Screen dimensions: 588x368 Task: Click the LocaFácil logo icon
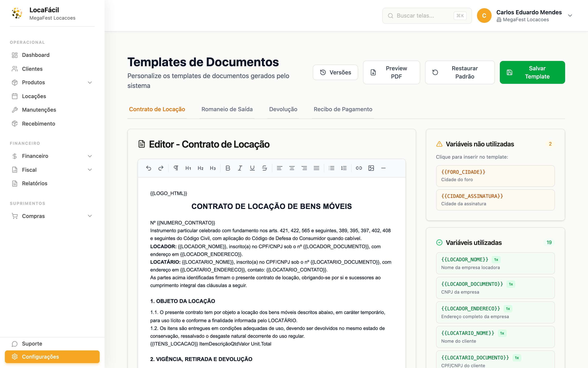(x=17, y=13)
